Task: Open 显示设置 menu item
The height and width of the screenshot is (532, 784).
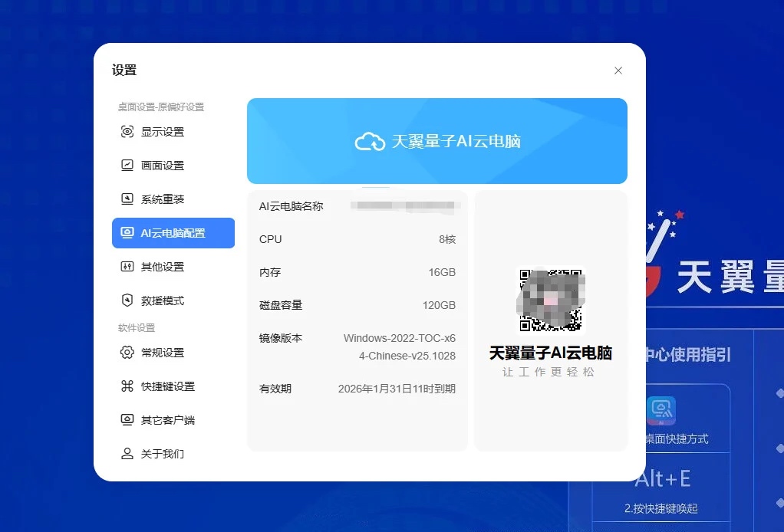Action: pyautogui.click(x=173, y=132)
